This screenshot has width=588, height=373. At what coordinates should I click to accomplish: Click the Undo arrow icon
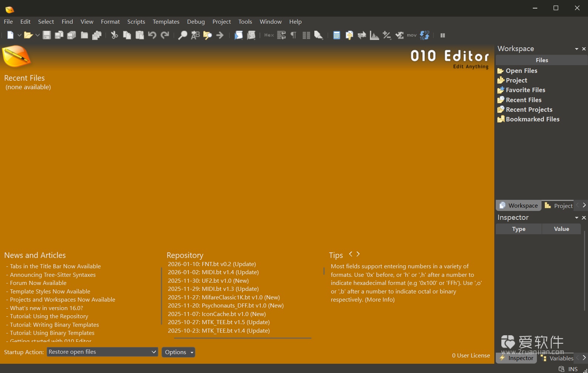pos(152,35)
